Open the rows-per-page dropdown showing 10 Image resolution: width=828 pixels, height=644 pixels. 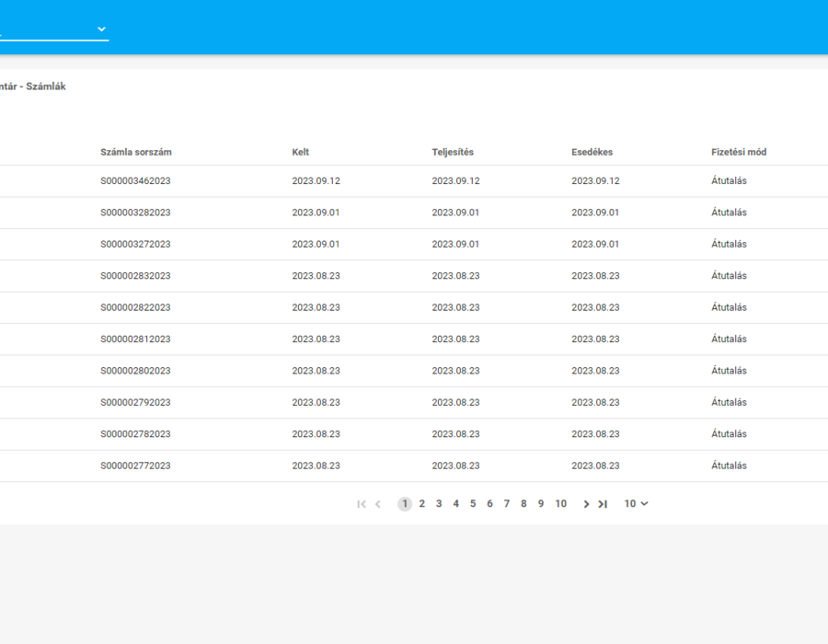(636, 503)
